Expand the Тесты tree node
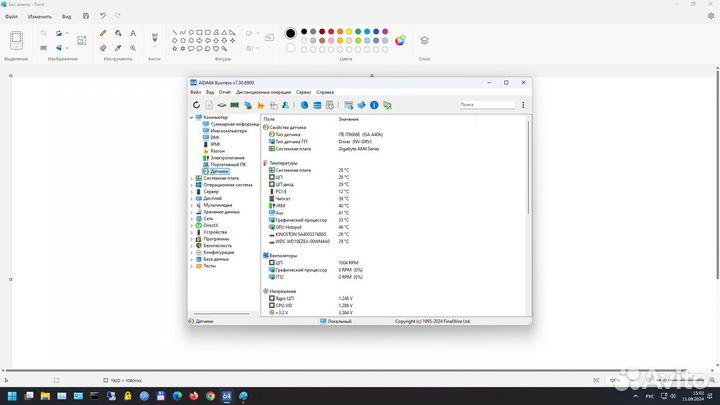Screen dimensions: 720x405 pos(192,266)
